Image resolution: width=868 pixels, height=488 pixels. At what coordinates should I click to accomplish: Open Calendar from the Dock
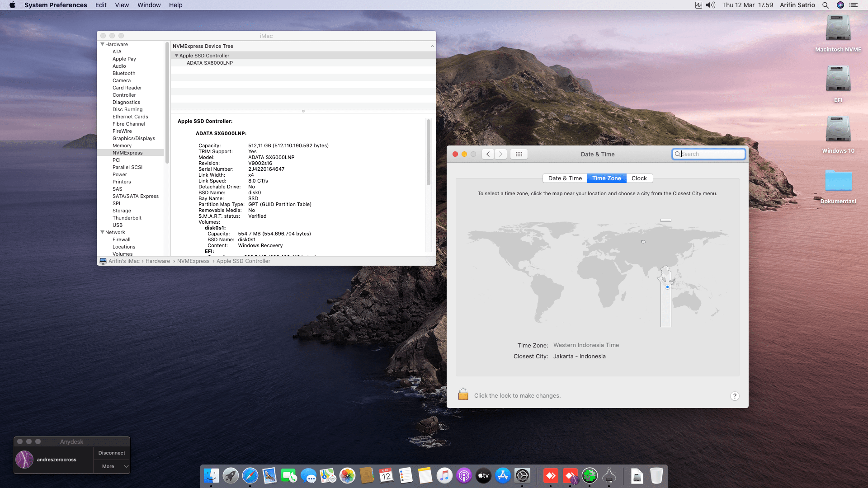pos(386,475)
